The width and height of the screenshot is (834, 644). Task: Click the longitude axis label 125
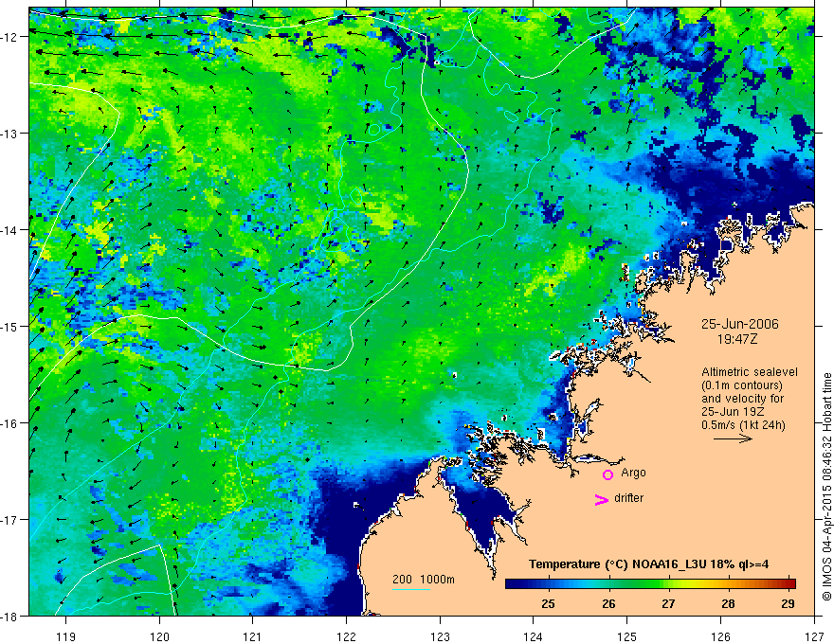627,636
